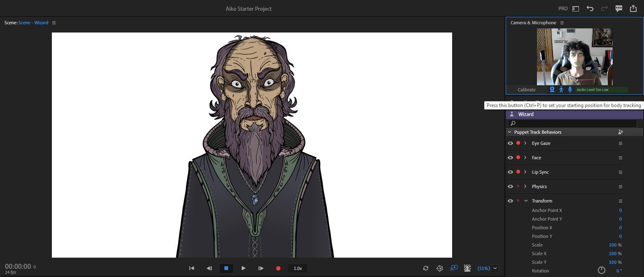
Task: Open the menu beside Scene - Wizard
Action: 54,23
